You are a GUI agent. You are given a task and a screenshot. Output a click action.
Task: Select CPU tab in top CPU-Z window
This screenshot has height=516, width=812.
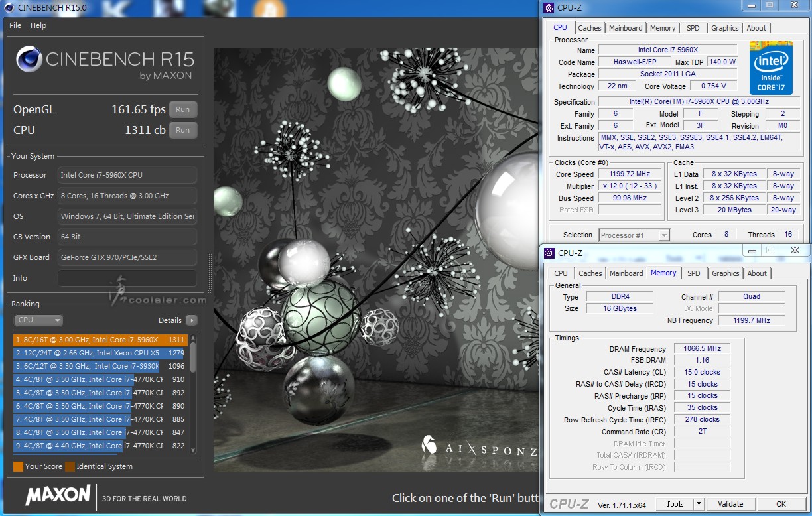[561, 27]
